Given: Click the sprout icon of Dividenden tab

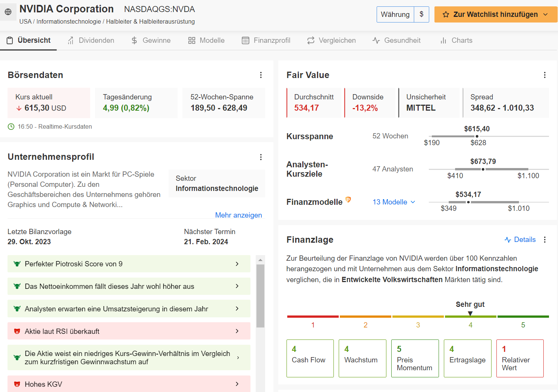Looking at the screenshot, I should coord(71,41).
